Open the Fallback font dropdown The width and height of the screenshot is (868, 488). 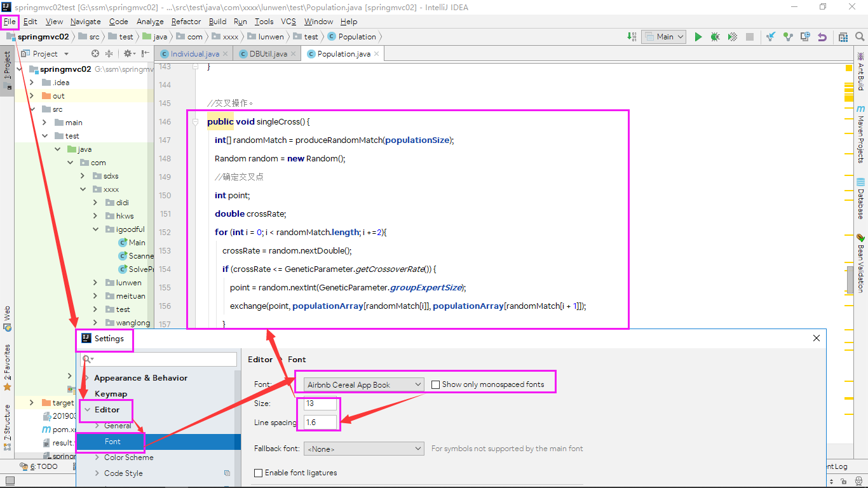click(x=363, y=449)
